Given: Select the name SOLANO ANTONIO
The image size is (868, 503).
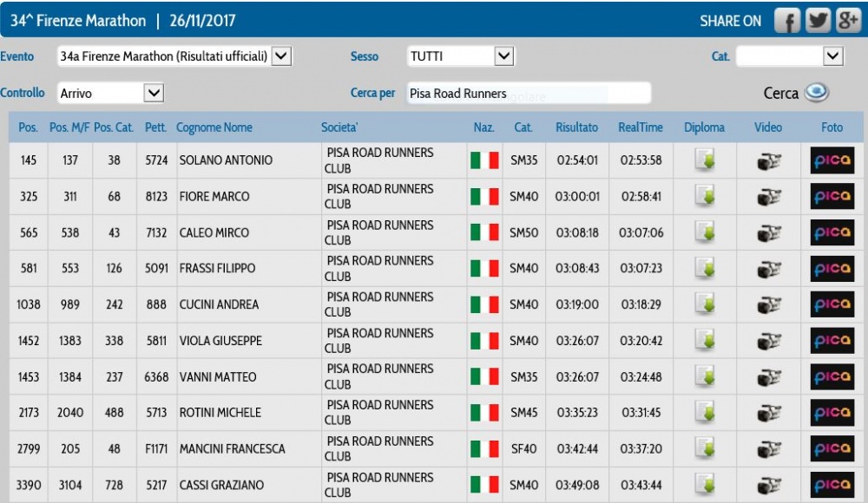Looking at the screenshot, I should (226, 160).
